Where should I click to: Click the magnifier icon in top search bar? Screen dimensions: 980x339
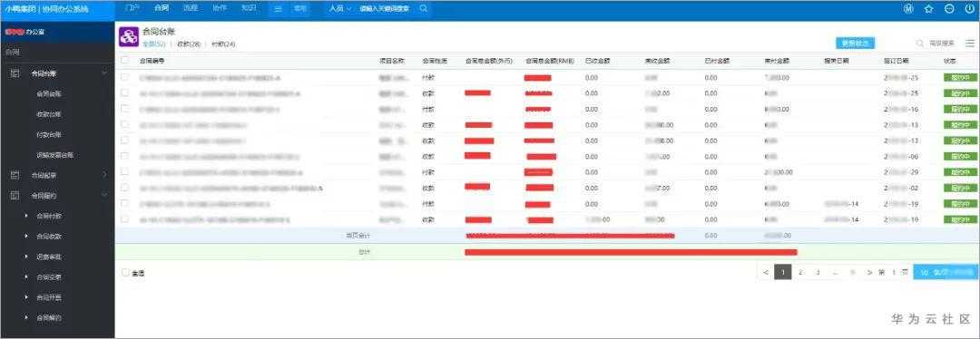pyautogui.click(x=423, y=9)
